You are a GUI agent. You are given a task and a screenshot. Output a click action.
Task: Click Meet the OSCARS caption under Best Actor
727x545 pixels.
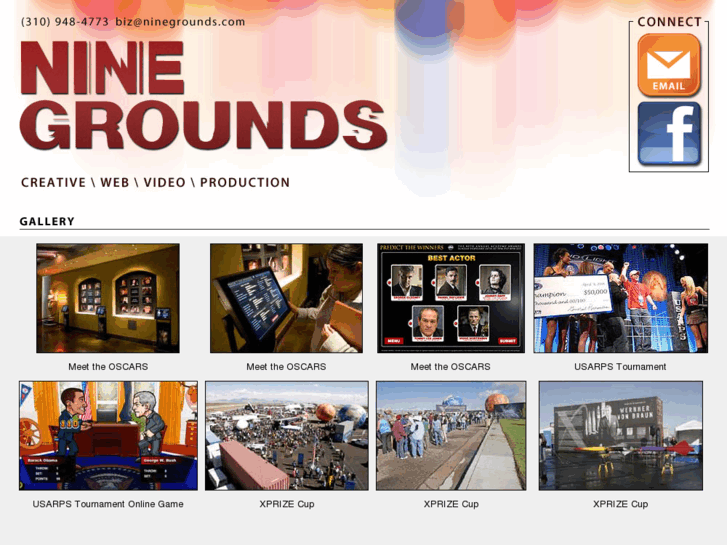[x=450, y=366]
